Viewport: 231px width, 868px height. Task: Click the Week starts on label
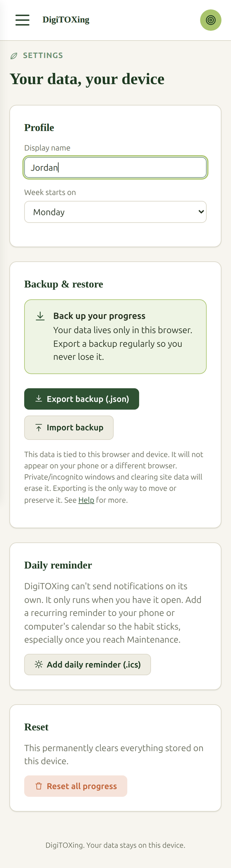(50, 192)
